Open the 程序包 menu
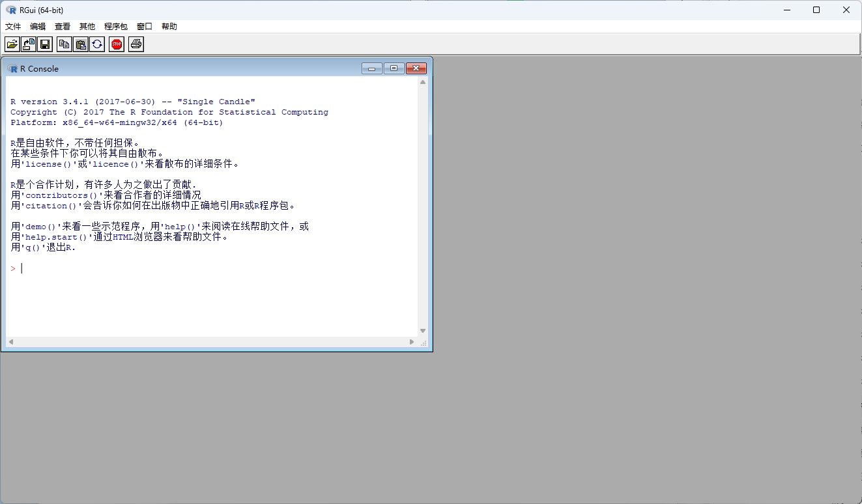 click(116, 27)
